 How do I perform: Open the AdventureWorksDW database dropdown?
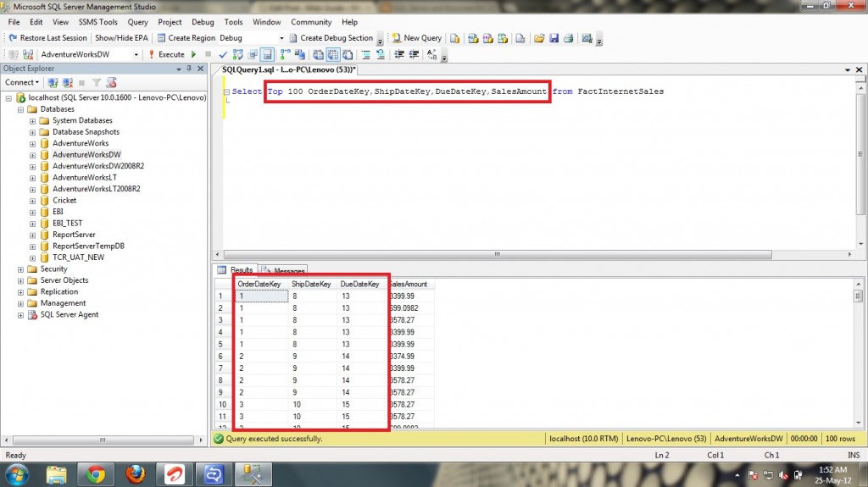click(x=136, y=54)
